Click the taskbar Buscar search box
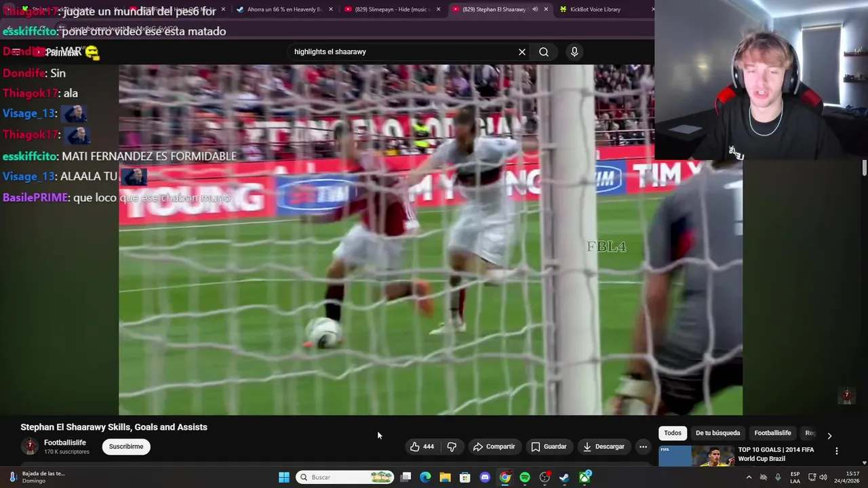The height and width of the screenshot is (488, 868). (346, 477)
